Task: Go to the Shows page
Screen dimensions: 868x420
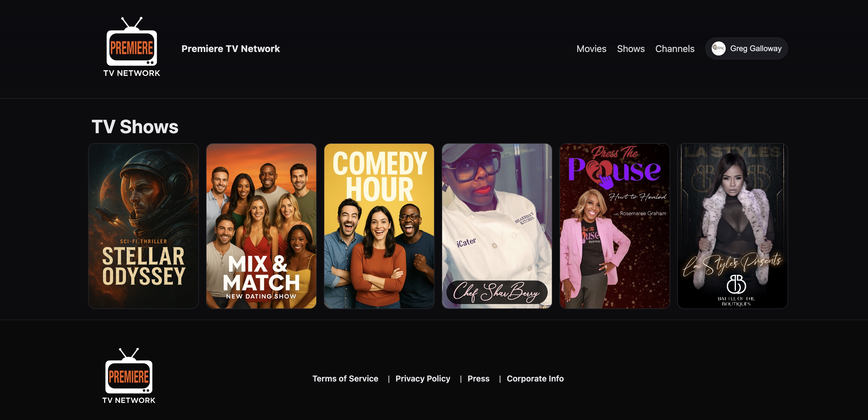Action: [631, 48]
